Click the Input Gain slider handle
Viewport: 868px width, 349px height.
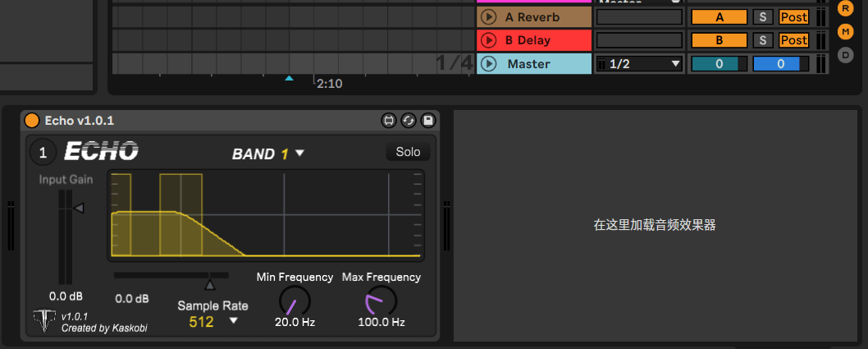point(78,209)
